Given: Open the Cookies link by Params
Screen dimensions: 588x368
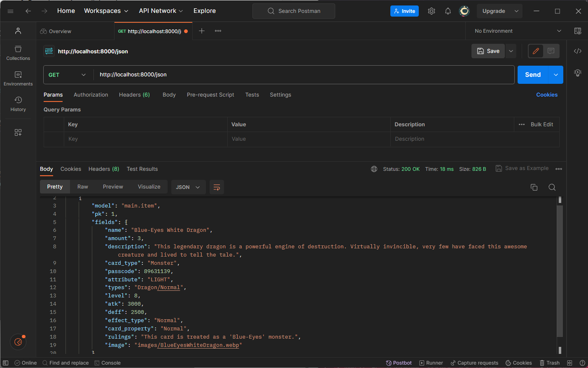Looking at the screenshot, I should [547, 95].
